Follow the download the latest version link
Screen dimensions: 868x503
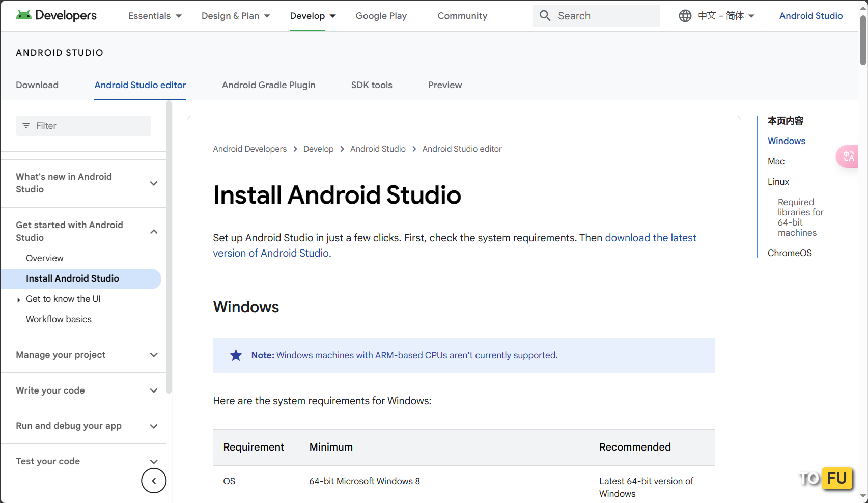click(651, 238)
